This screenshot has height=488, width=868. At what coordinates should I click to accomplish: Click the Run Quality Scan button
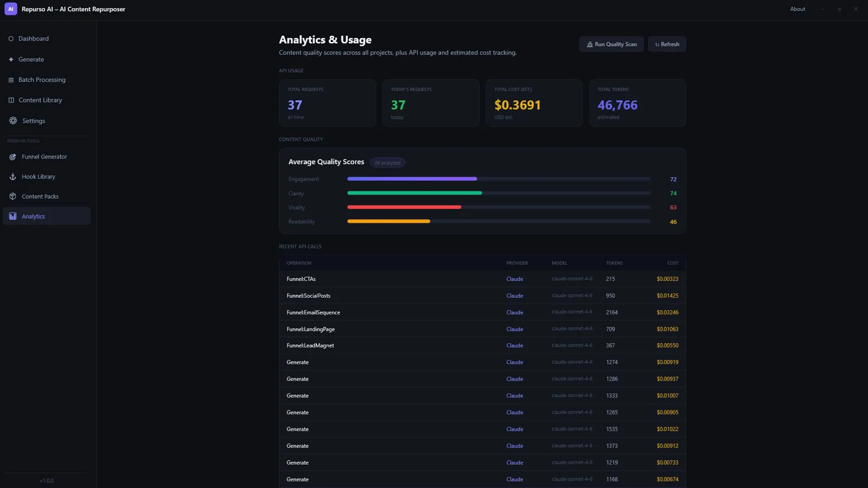[611, 44]
